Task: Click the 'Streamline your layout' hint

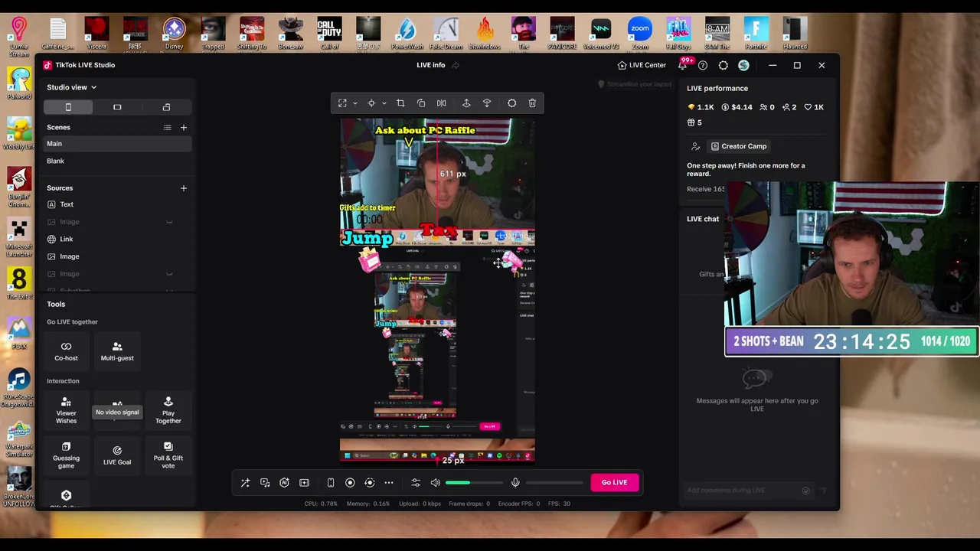Action: 635,84
